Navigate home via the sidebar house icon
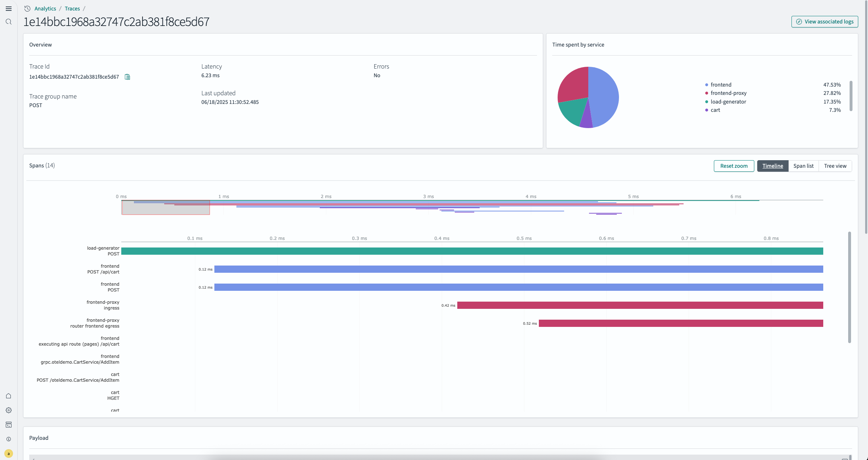 [x=9, y=395]
